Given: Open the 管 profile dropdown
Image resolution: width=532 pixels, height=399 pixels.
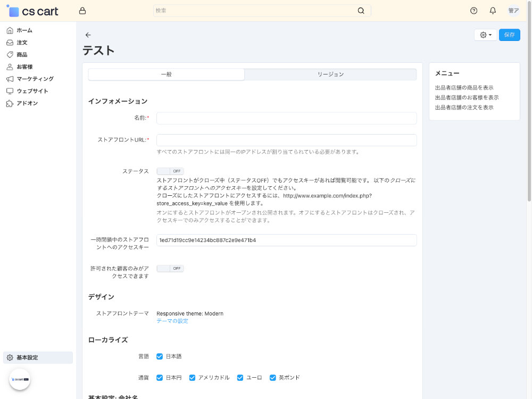Looking at the screenshot, I should pos(512,10).
